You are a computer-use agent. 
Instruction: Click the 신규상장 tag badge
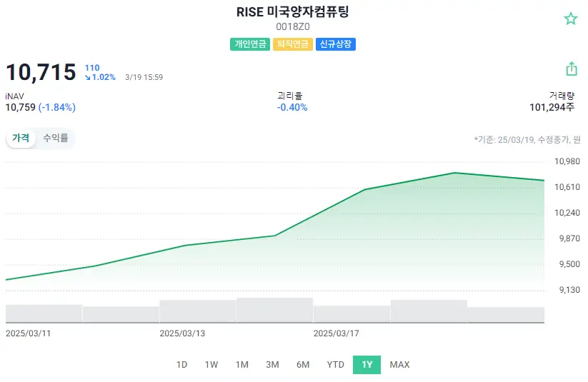click(x=336, y=44)
